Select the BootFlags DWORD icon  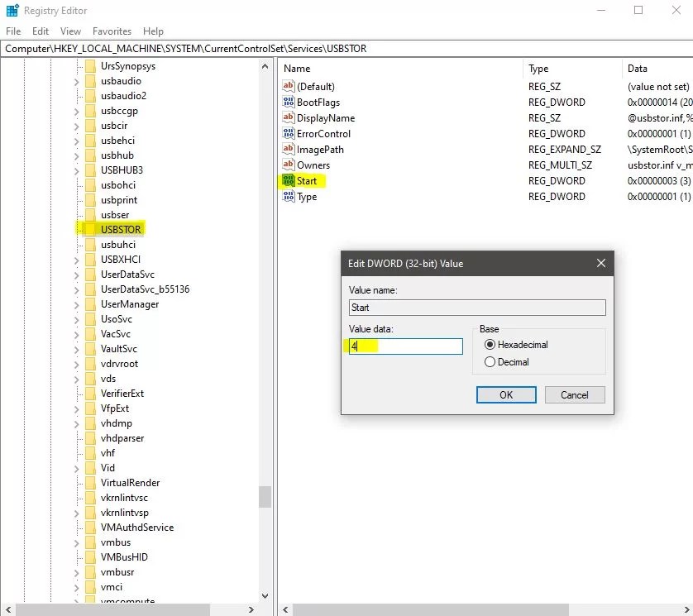point(288,102)
